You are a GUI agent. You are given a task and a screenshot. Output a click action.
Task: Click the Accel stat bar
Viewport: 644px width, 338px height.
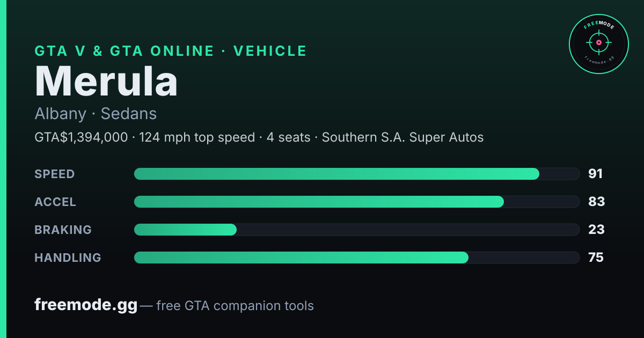[356, 202]
